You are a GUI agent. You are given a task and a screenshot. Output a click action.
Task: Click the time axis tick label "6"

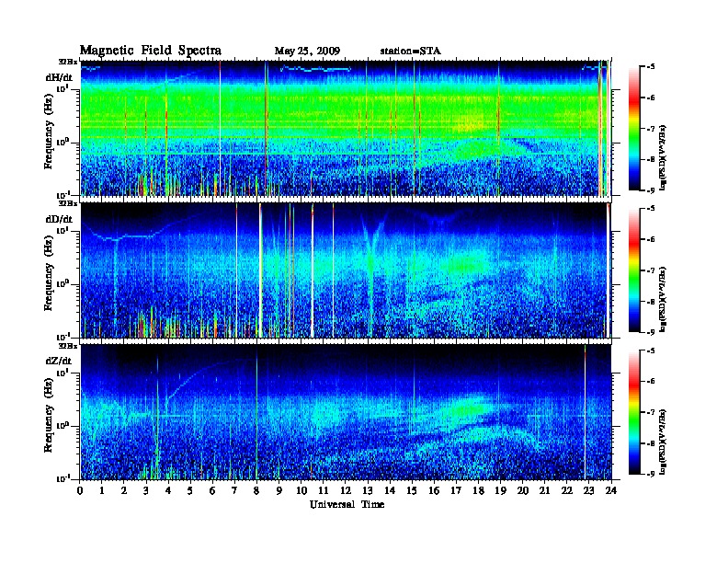[212, 490]
